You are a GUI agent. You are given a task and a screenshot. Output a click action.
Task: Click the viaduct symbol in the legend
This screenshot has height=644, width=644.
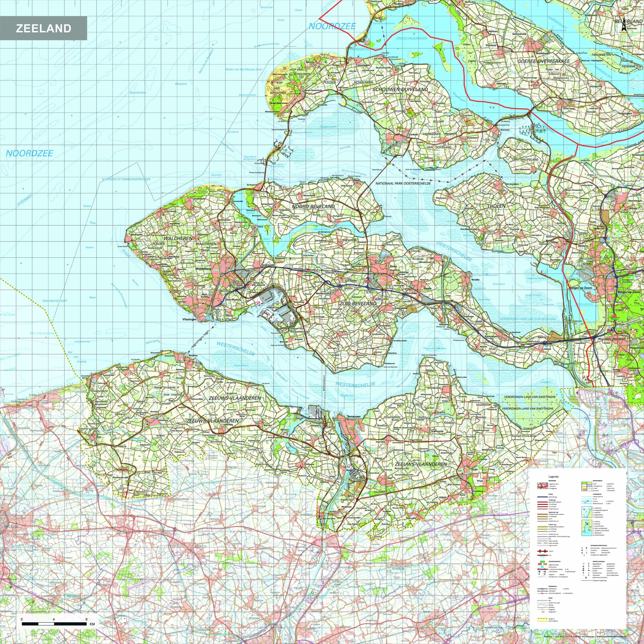[543, 551]
